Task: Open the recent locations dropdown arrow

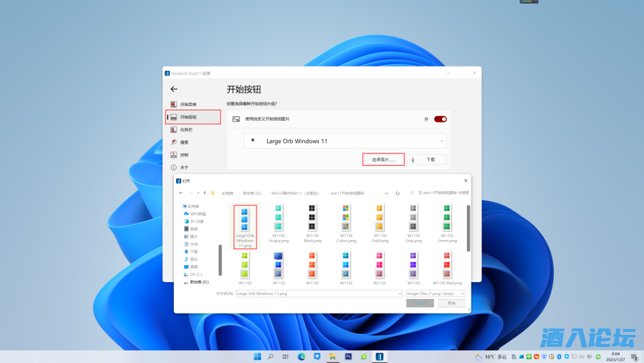Action: (x=198, y=193)
